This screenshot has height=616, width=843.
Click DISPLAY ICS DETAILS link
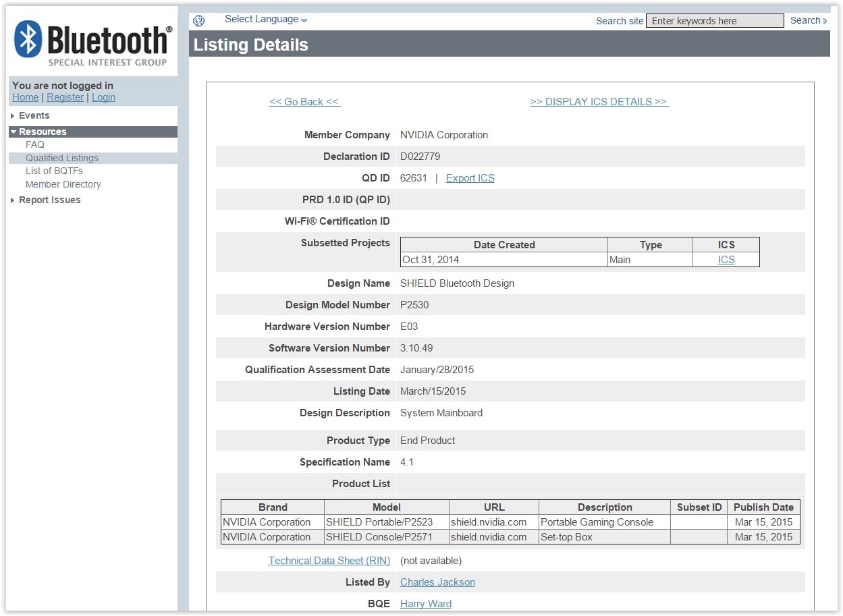tap(599, 102)
